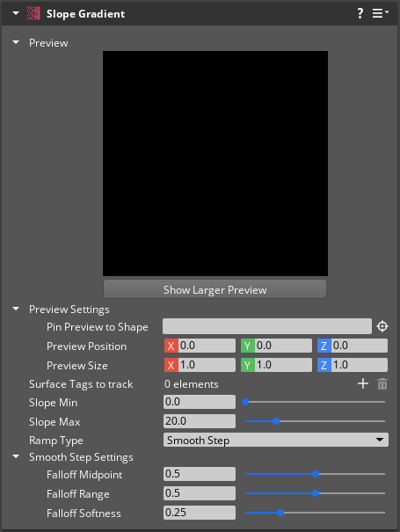Click the Falloff Midpoint value field

200,474
